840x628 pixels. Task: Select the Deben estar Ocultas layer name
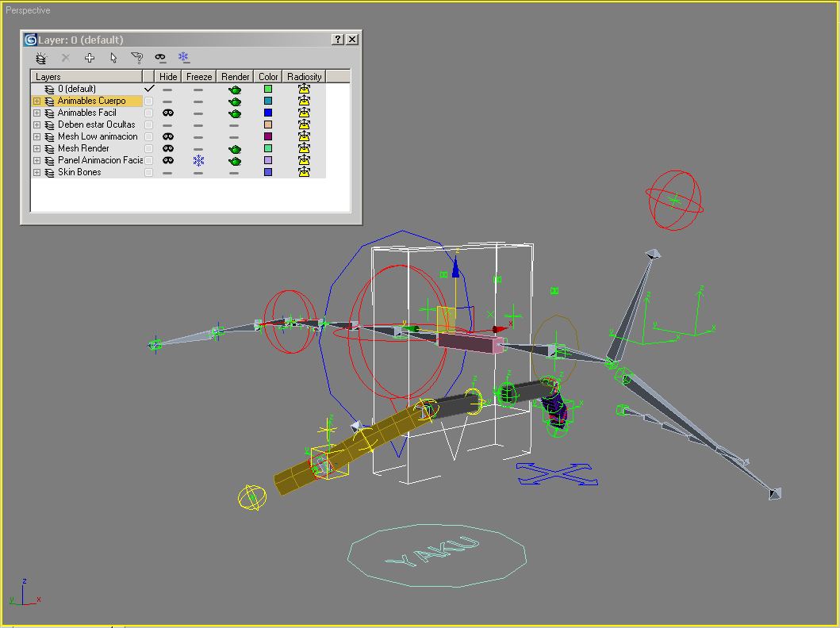pos(97,124)
